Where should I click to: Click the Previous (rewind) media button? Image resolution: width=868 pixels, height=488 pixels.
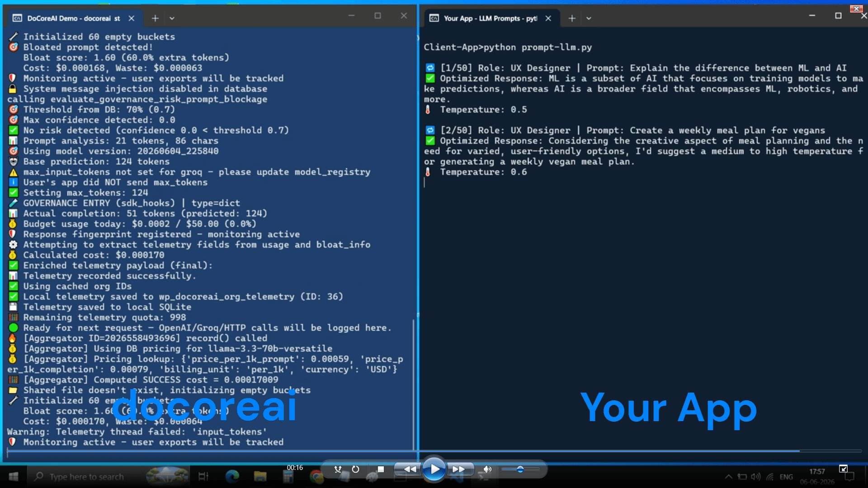[409, 469]
